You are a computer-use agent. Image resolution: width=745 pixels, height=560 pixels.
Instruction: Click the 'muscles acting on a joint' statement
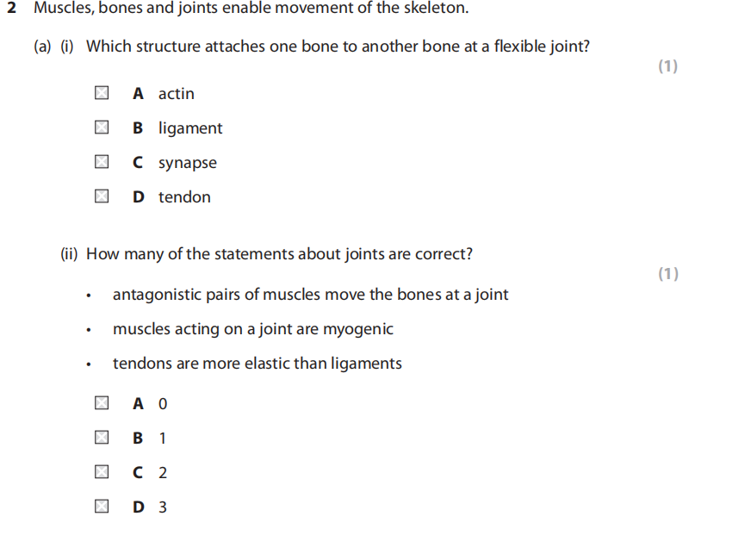pyautogui.click(x=252, y=329)
